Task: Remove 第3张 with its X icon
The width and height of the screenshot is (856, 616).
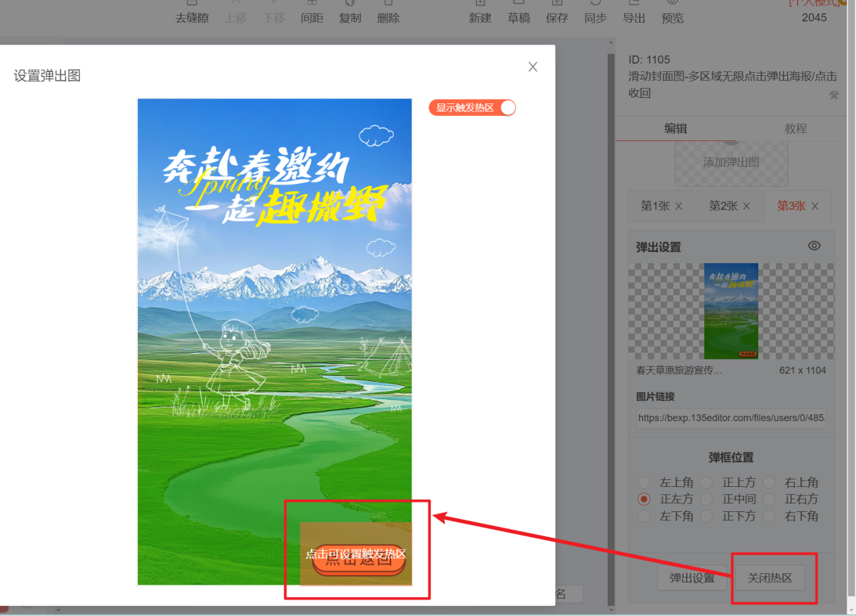Action: 815,206
